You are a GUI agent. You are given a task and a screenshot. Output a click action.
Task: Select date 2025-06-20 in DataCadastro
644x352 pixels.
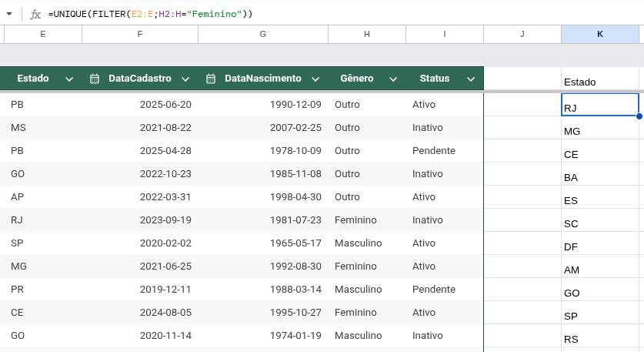coord(140,105)
